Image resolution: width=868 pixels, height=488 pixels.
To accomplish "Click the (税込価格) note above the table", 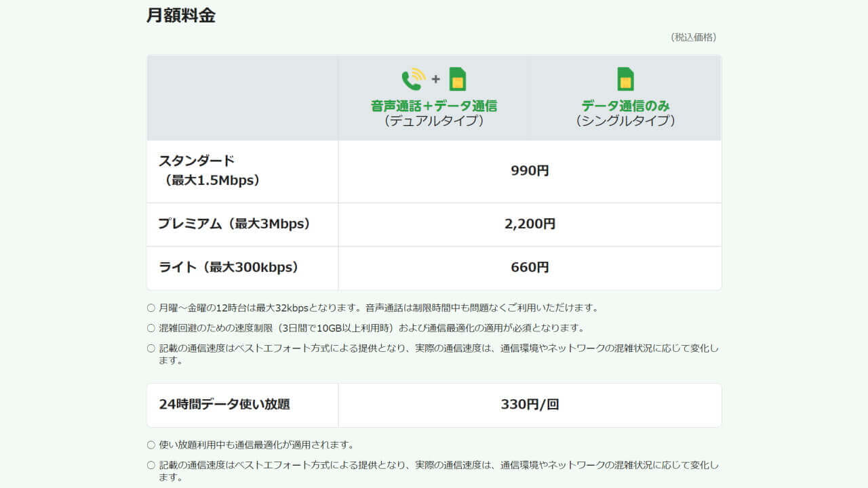I will 693,37.
